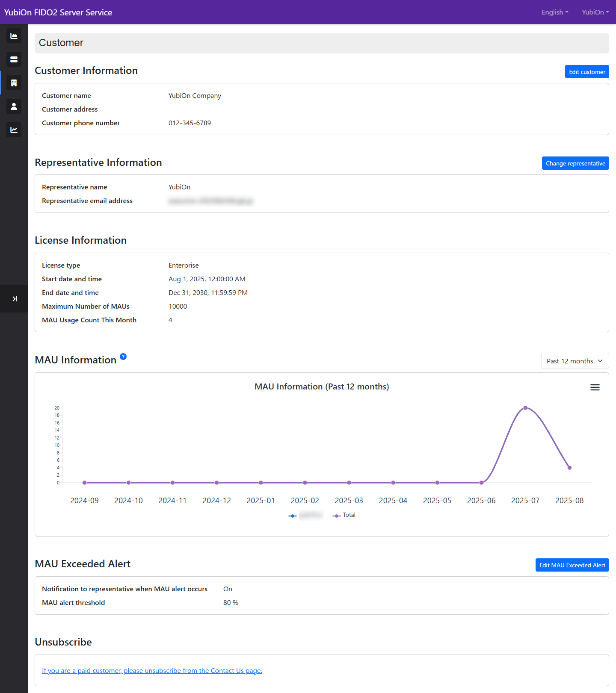This screenshot has height=693, width=616.
Task: Click the Customer page heading
Action: 61,43
